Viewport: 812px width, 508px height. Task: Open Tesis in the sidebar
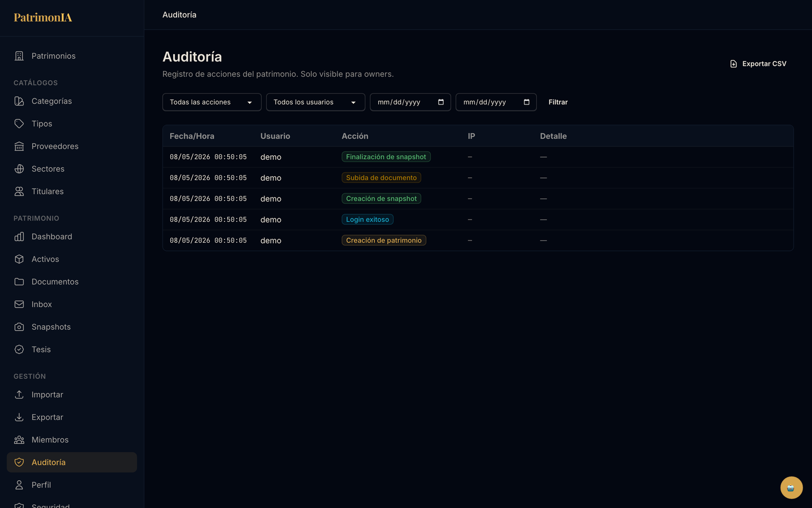(x=72, y=349)
